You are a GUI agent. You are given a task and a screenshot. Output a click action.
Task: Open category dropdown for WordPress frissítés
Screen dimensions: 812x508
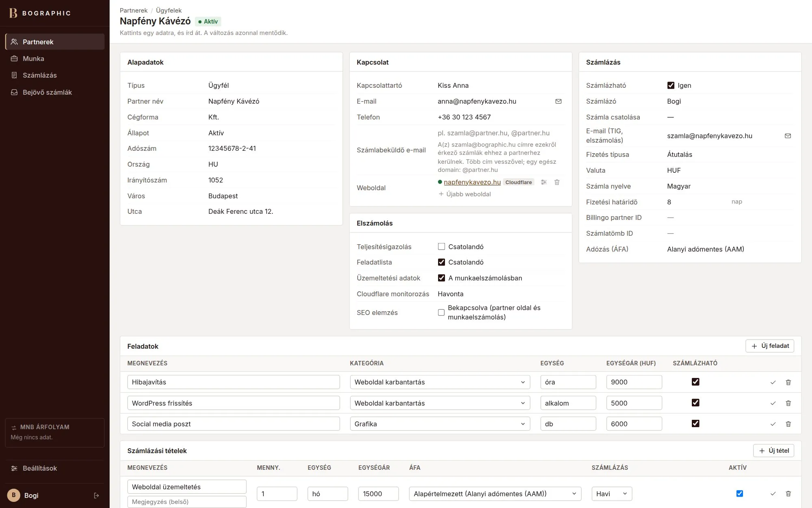point(440,403)
